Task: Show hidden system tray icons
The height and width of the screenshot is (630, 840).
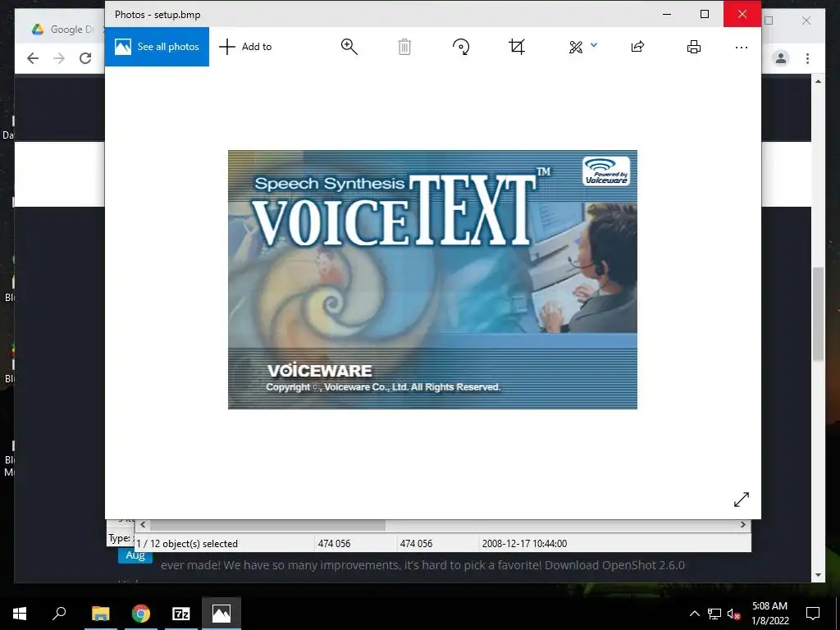Action: (694, 614)
